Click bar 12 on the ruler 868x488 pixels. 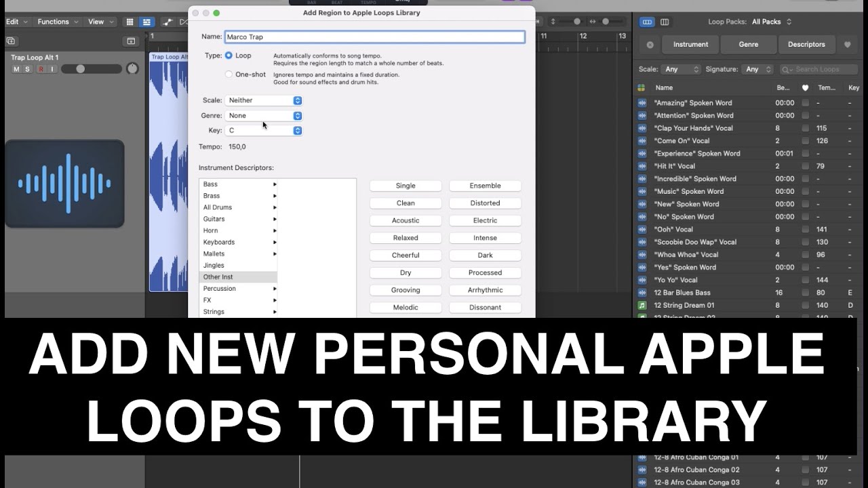coord(583,36)
